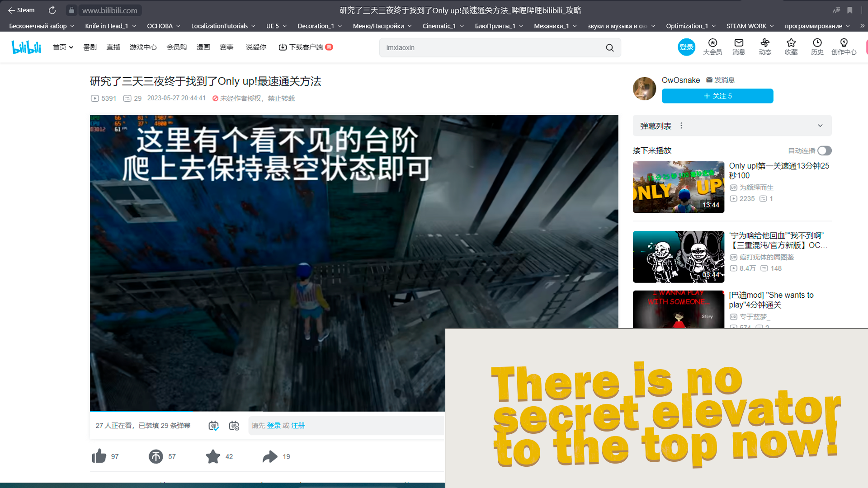Viewport: 868px width, 488px height.
Task: Dislike the video using the 不 icon
Action: [x=155, y=456]
